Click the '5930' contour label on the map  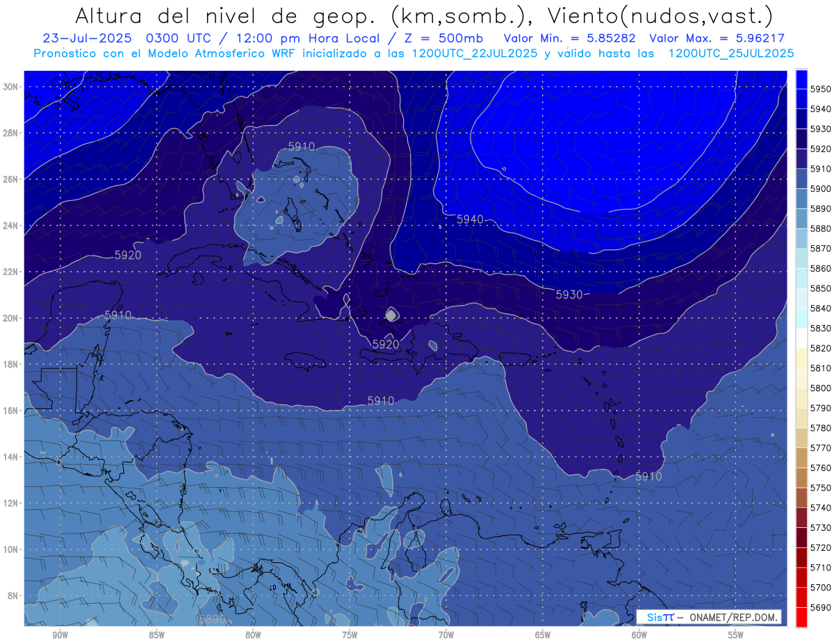569,295
